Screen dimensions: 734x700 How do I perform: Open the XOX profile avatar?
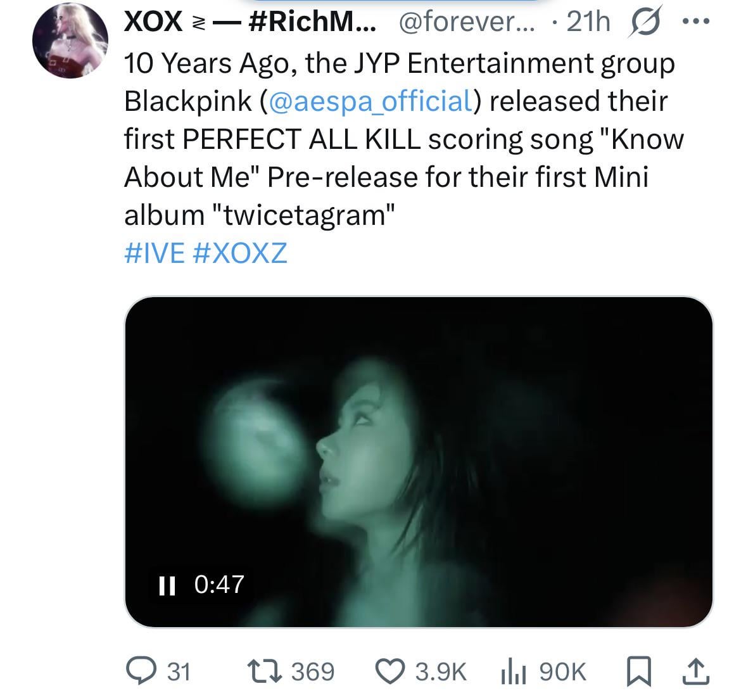click(70, 42)
